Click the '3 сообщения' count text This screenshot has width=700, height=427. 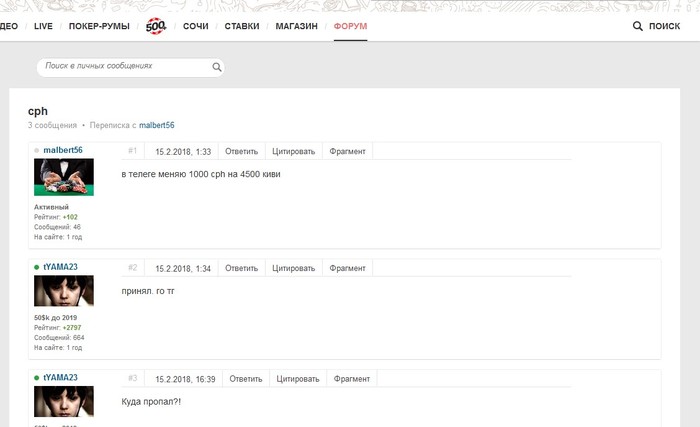point(52,125)
